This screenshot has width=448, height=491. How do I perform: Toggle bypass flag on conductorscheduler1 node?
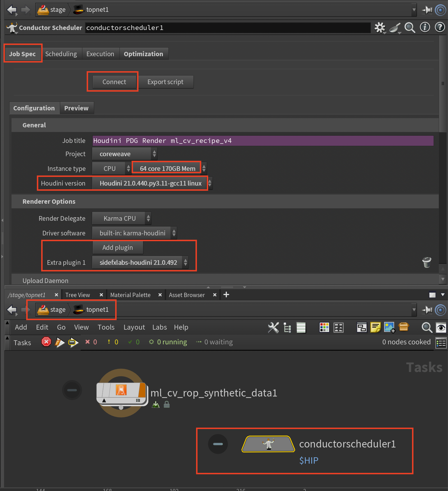point(218,444)
